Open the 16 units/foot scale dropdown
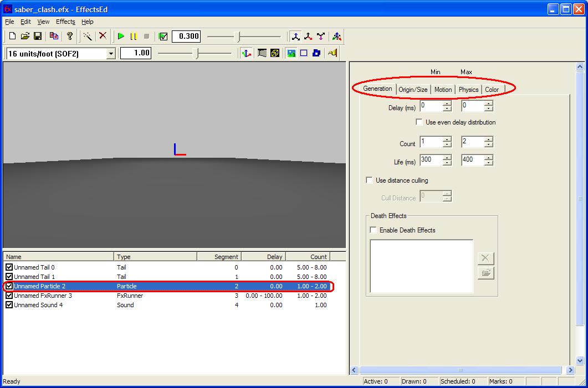This screenshot has width=588, height=388. [x=111, y=54]
